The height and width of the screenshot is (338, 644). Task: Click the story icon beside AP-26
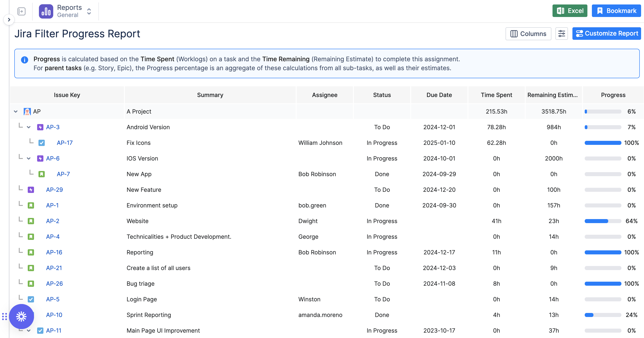[31, 284]
